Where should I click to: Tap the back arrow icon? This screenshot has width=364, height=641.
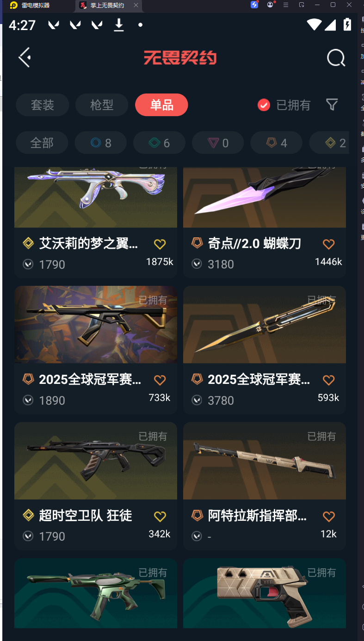pos(25,57)
